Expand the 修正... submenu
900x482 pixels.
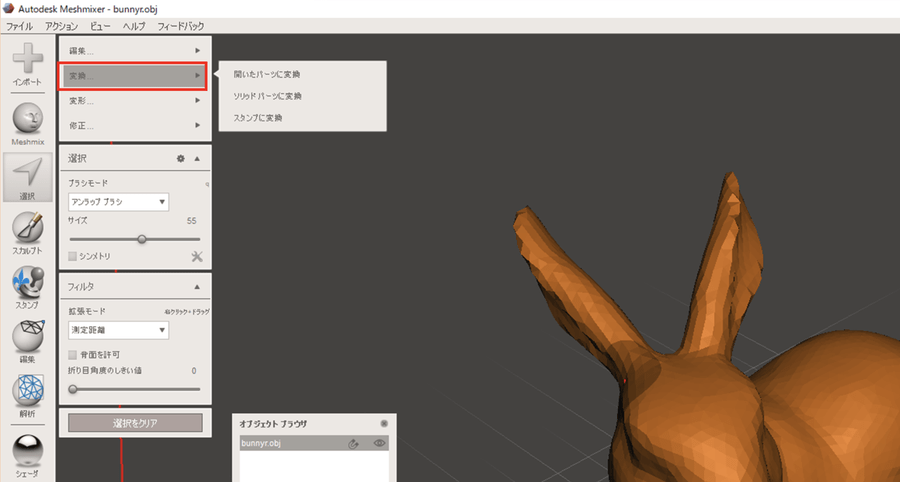pyautogui.click(x=135, y=126)
